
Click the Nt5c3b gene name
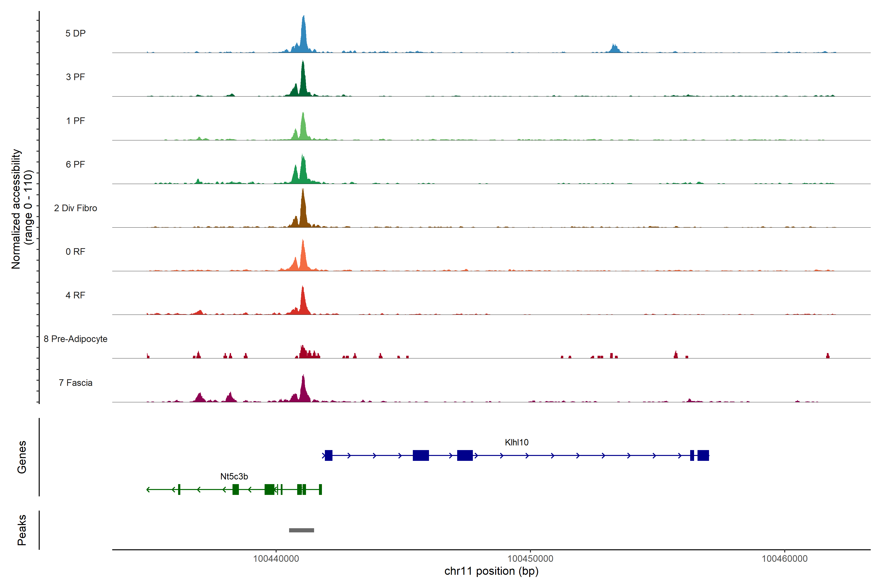click(x=234, y=477)
